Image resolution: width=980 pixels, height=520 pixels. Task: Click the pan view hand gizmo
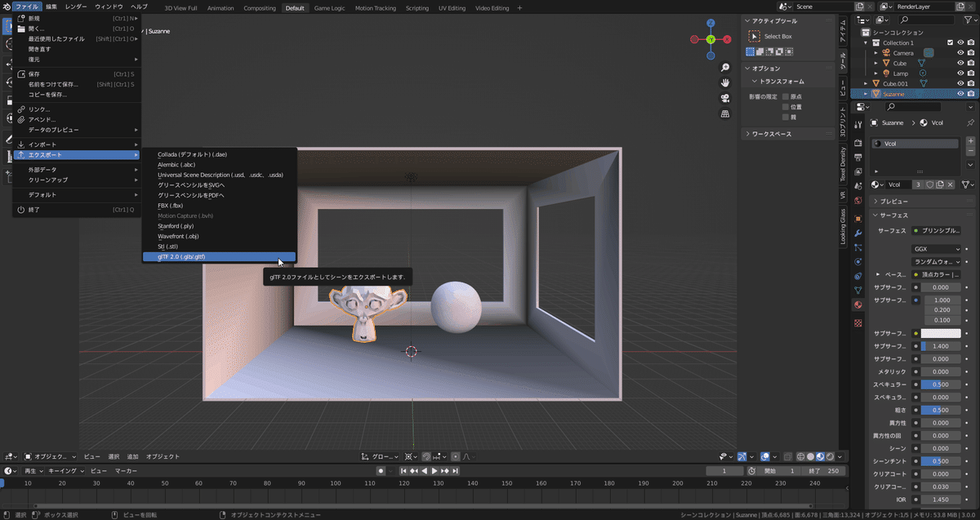pyautogui.click(x=724, y=82)
